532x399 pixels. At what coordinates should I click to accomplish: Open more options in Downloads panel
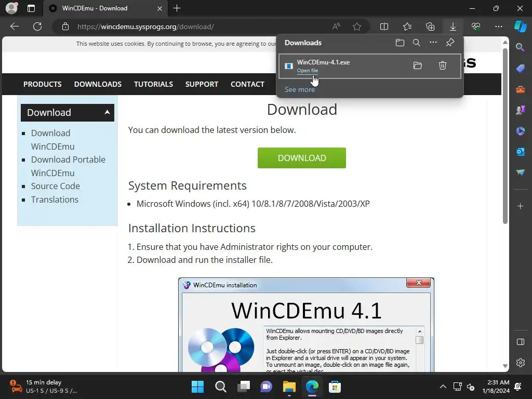pos(433,43)
